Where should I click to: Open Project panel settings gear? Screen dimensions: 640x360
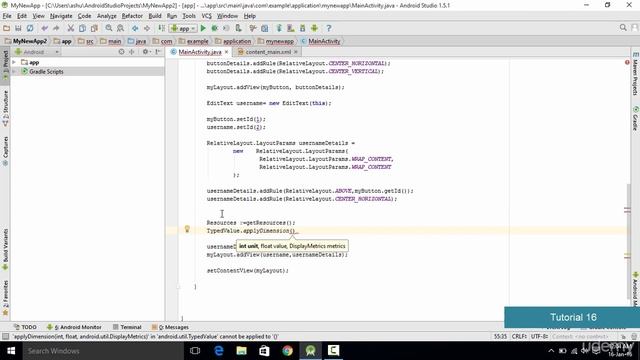146,52
